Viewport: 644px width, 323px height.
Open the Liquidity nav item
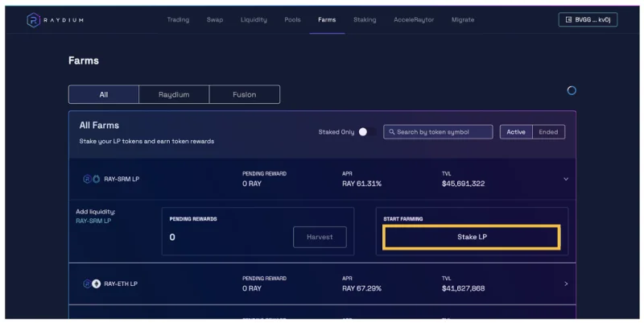[254, 19]
